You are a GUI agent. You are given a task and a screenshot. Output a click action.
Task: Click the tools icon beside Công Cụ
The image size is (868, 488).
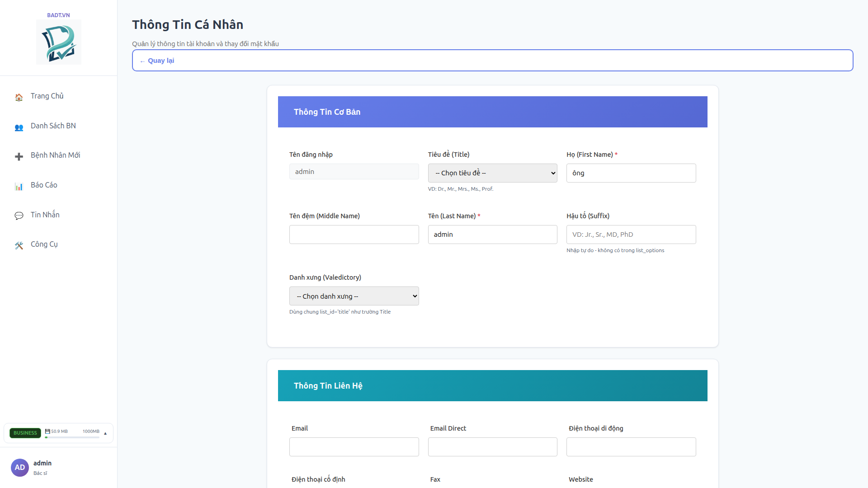click(19, 245)
